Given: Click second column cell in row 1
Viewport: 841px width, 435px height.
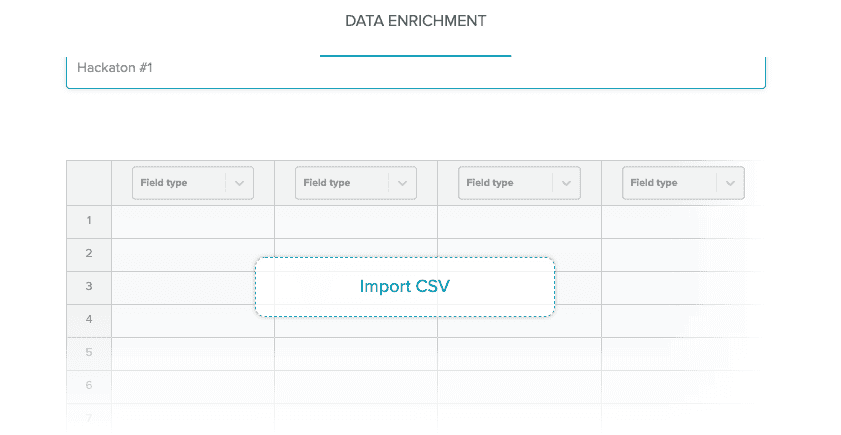Looking at the screenshot, I should pos(355,221).
